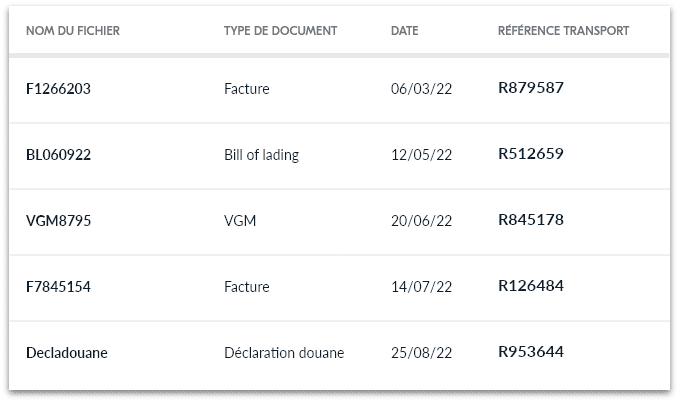Select file VGM8795

58,221
